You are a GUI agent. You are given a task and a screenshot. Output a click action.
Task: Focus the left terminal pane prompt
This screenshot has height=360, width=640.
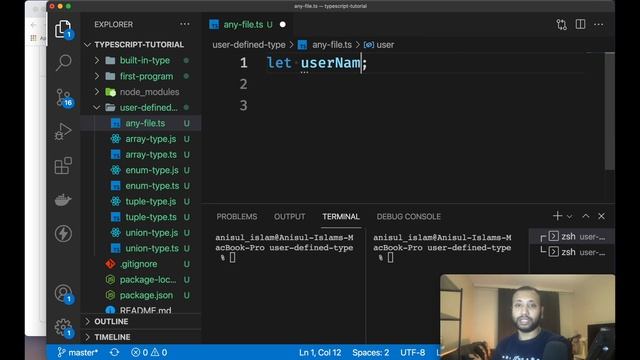(232, 258)
